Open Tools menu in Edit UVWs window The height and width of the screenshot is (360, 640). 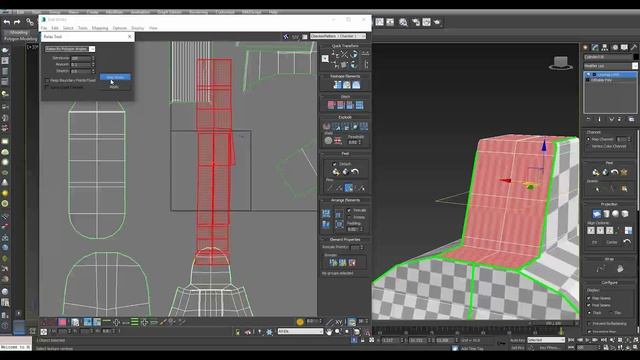[82, 28]
